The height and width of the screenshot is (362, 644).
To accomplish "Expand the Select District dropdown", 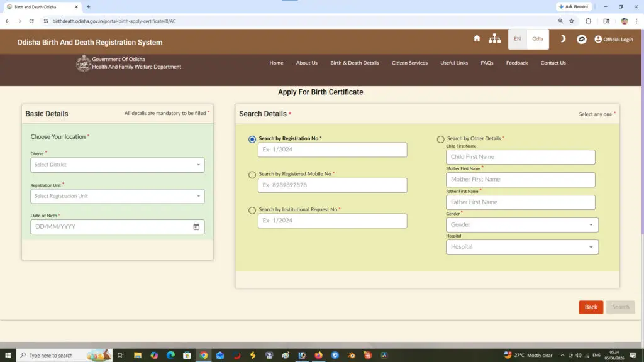I will (118, 165).
